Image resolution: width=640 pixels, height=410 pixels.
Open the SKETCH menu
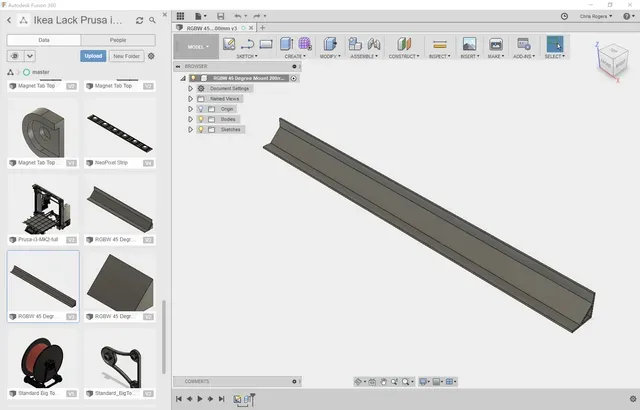pyautogui.click(x=247, y=56)
